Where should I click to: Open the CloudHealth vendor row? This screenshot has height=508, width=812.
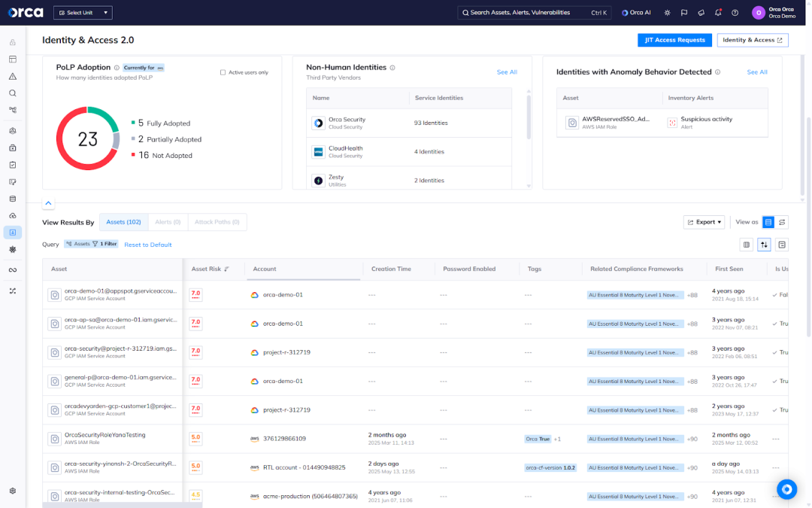[x=409, y=152]
